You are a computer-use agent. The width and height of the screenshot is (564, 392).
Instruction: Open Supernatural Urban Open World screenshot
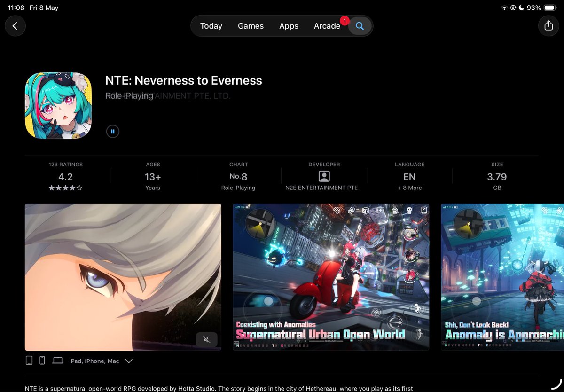(331, 277)
